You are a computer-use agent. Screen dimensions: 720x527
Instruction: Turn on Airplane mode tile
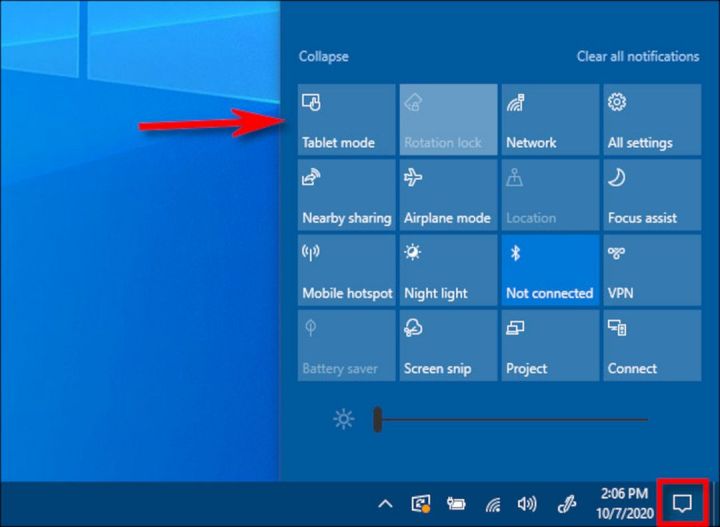pyautogui.click(x=448, y=194)
